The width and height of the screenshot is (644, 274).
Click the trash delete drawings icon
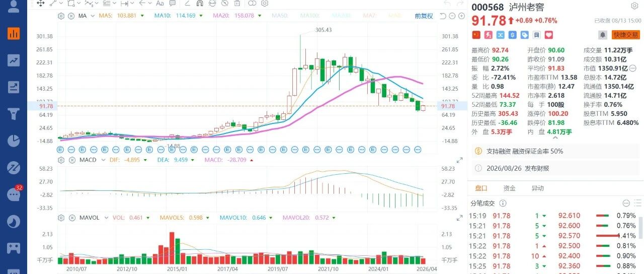pos(237,3)
